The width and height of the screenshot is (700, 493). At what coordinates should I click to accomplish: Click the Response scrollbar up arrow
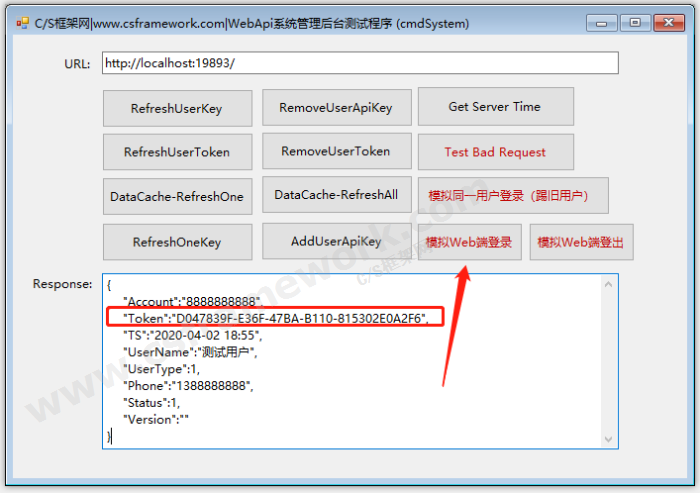tap(609, 285)
